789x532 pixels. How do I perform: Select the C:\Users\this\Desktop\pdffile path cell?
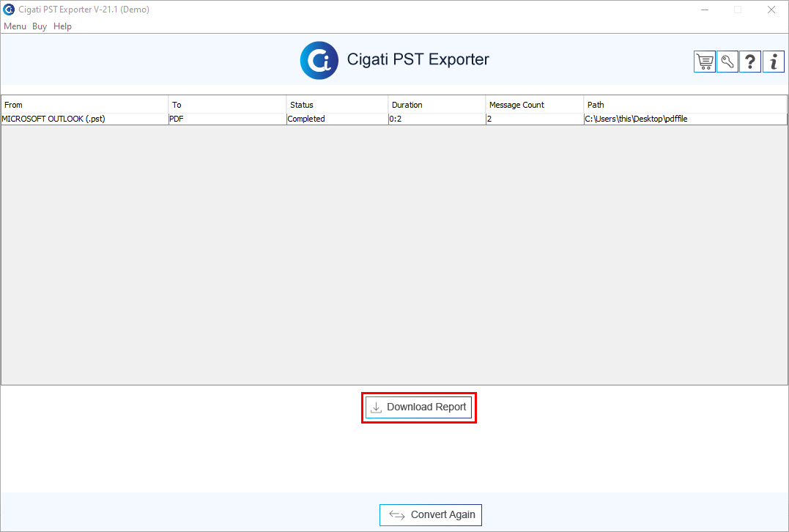pos(686,119)
